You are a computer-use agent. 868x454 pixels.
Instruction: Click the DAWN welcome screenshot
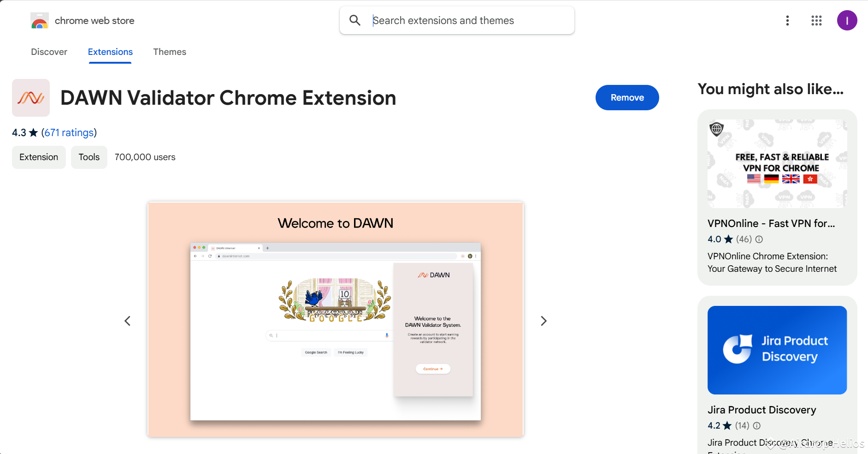pyautogui.click(x=335, y=319)
